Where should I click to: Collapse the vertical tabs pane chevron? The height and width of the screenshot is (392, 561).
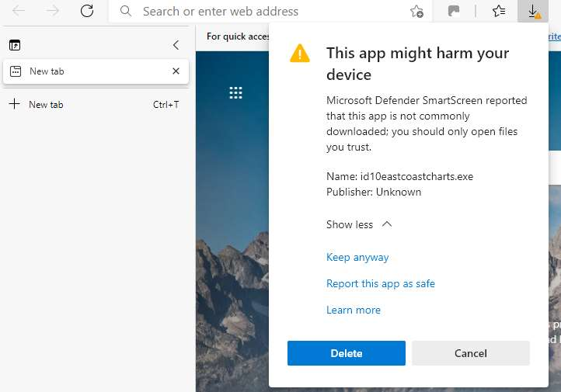click(176, 45)
